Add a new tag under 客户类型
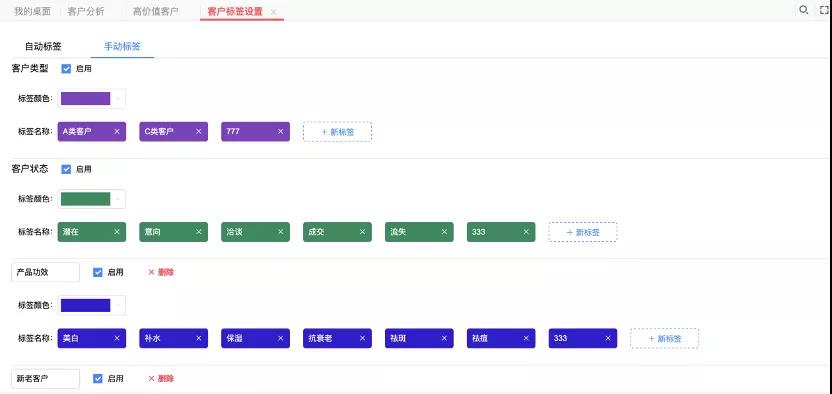 coord(337,132)
